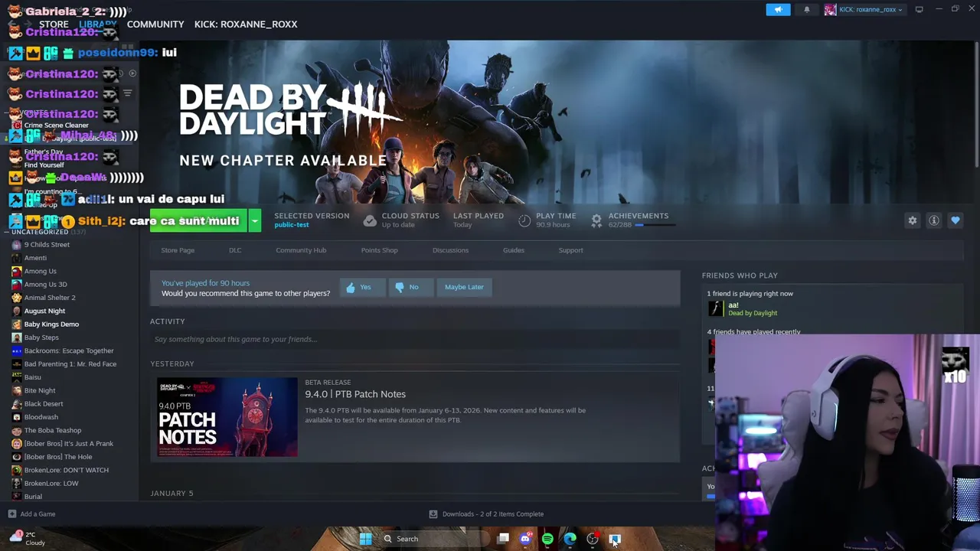Click the 9 Childs Street game icon
This screenshot has height=551, width=980.
tap(17, 245)
